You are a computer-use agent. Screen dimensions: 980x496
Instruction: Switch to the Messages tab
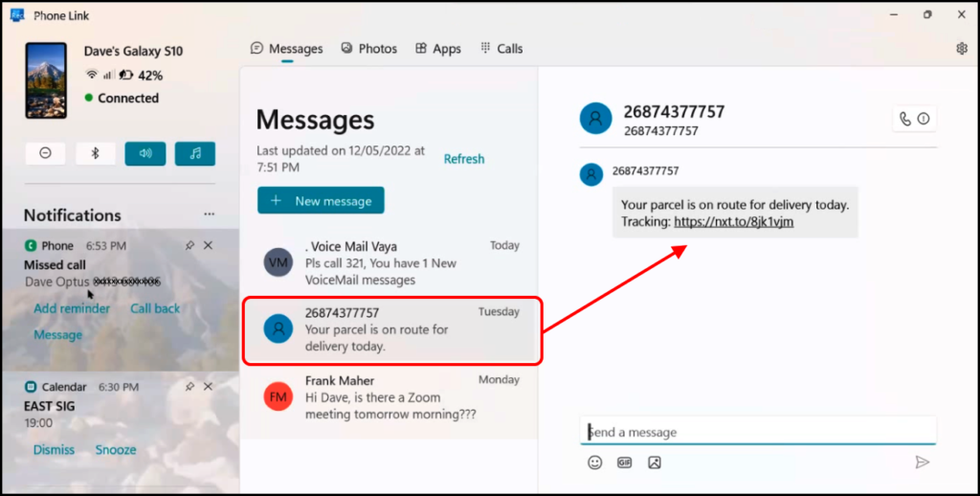tap(287, 49)
